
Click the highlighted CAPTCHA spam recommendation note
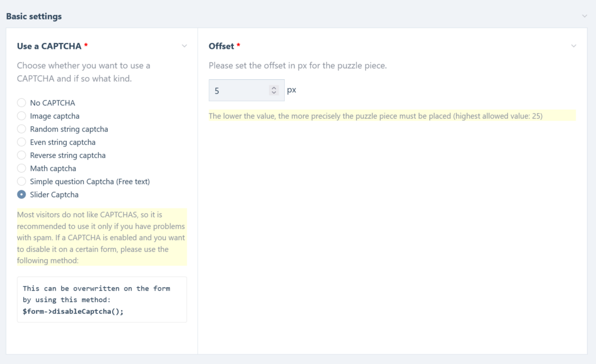101,237
